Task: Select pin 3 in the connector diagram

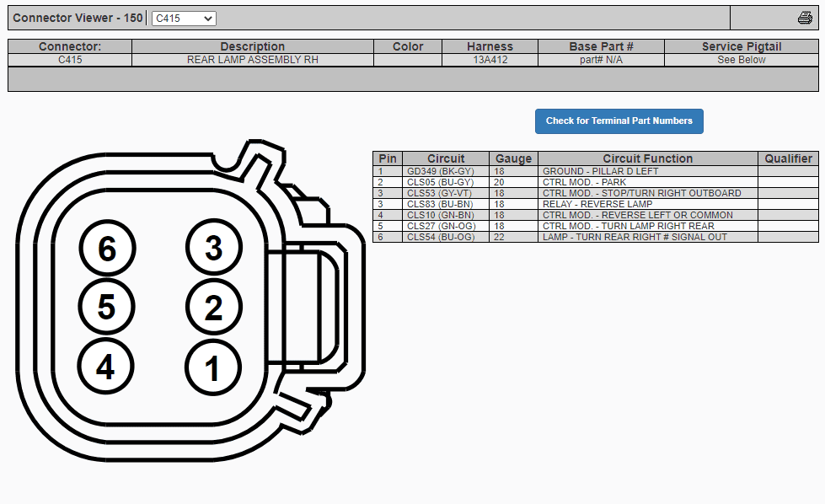Action: (213, 247)
